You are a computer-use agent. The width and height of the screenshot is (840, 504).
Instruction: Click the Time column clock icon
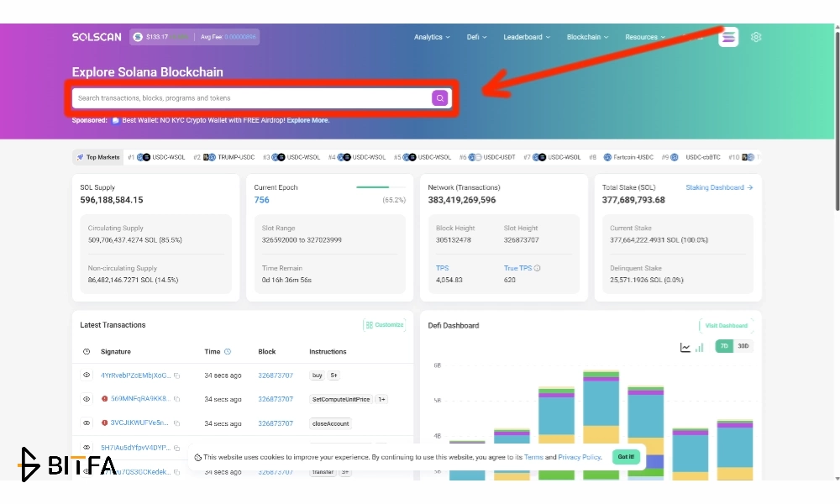click(x=227, y=352)
